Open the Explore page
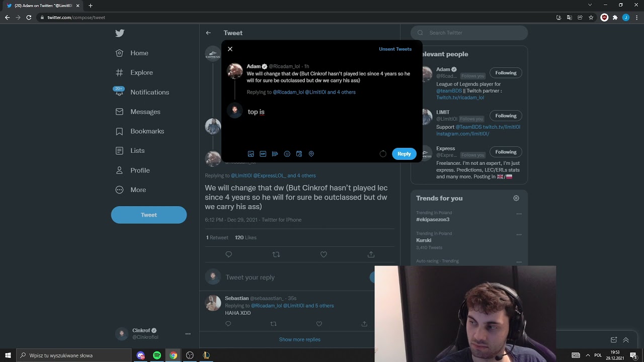This screenshot has height=362, width=644. point(134,72)
